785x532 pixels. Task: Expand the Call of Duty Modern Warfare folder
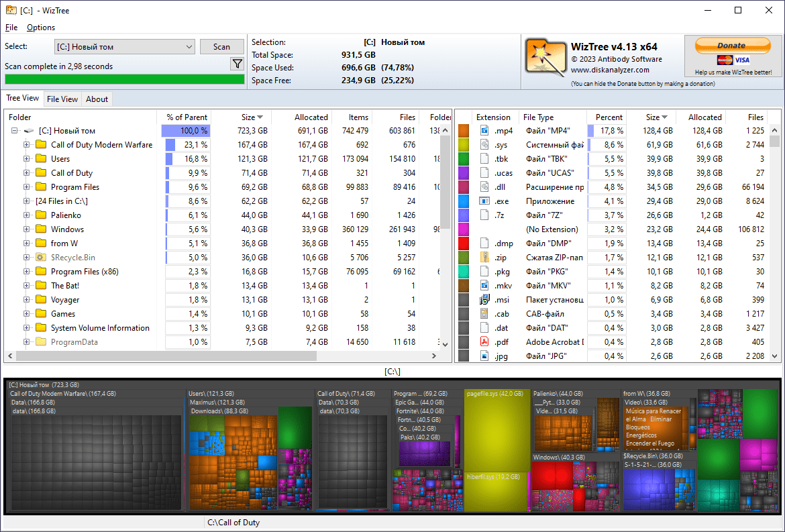point(26,145)
